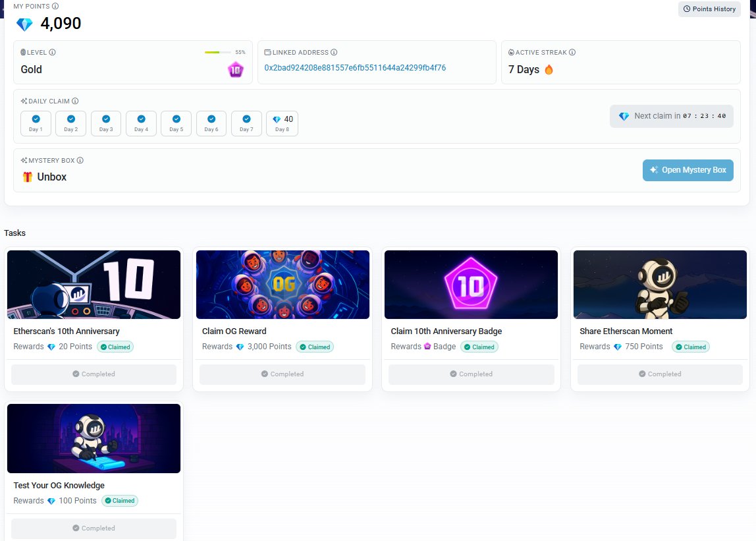Click Completed button under Test Your OG Knowledge
This screenshot has width=756, height=541.
94,528
